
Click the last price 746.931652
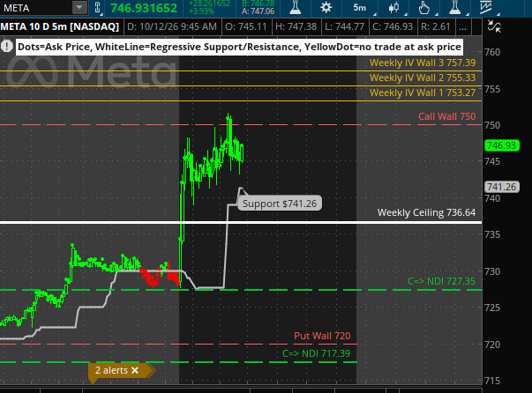pos(144,8)
